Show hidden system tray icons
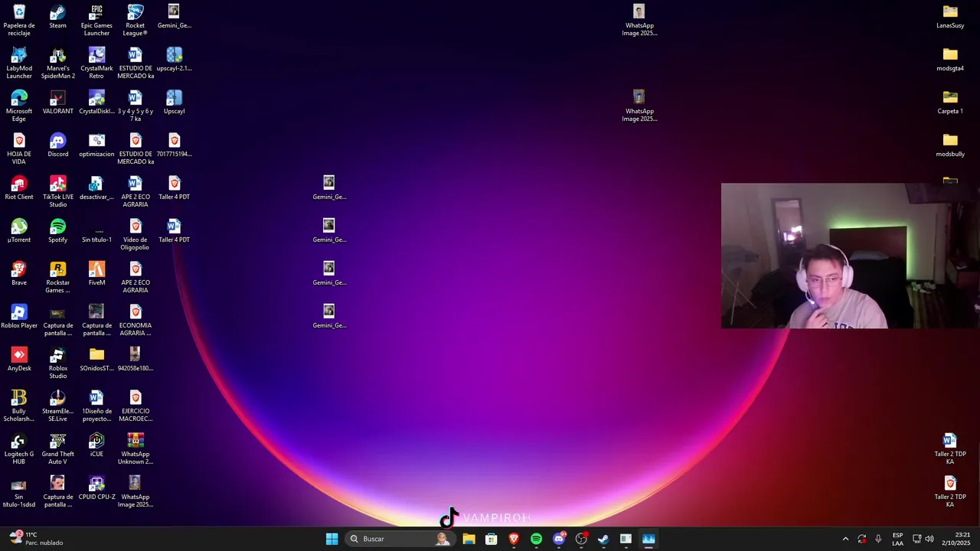 coord(845,539)
